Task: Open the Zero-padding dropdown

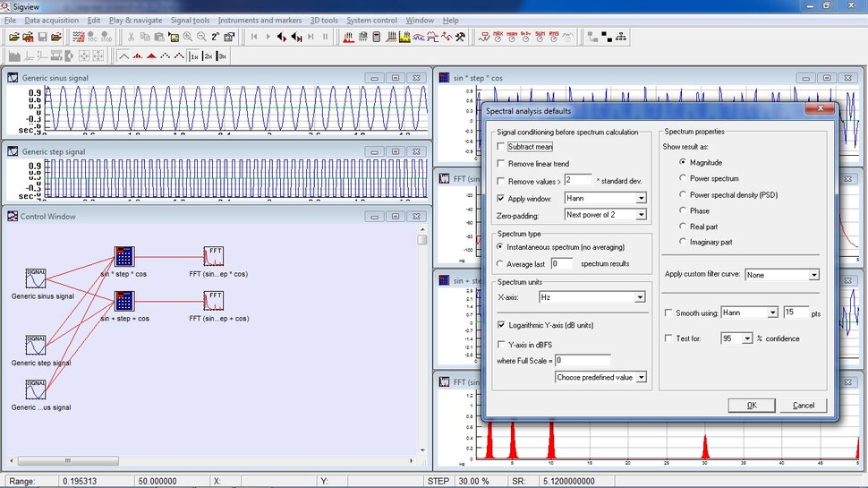Action: 605,214
